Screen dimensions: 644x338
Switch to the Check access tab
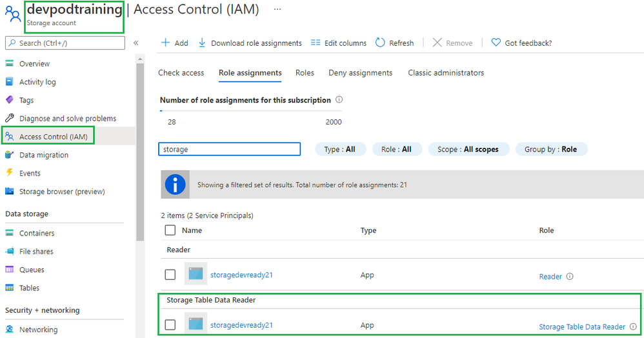pyautogui.click(x=181, y=73)
